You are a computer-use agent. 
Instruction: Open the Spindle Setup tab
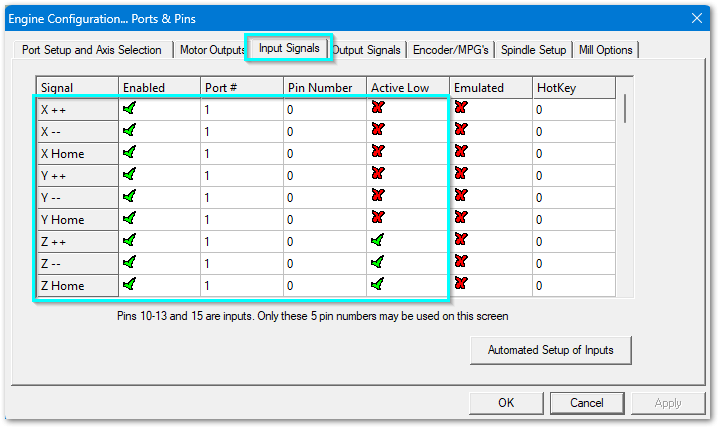pos(533,50)
